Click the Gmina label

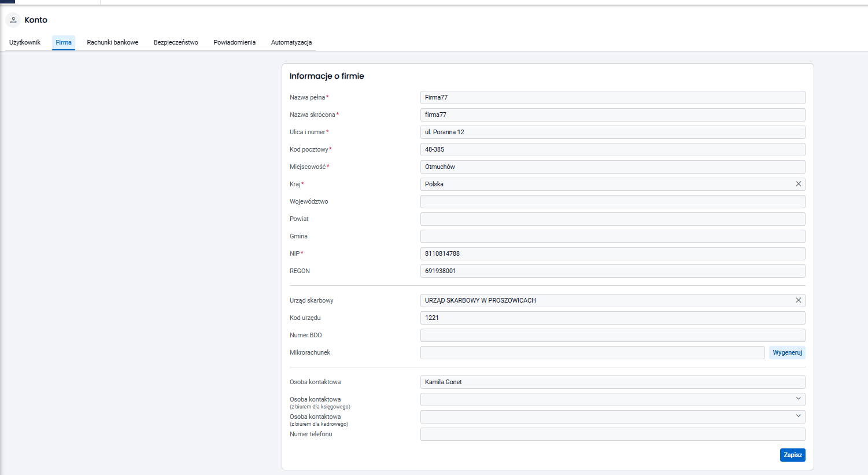(298, 236)
